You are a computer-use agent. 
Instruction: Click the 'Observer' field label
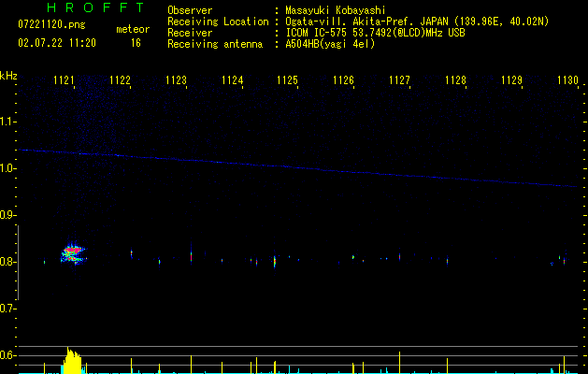pos(190,10)
